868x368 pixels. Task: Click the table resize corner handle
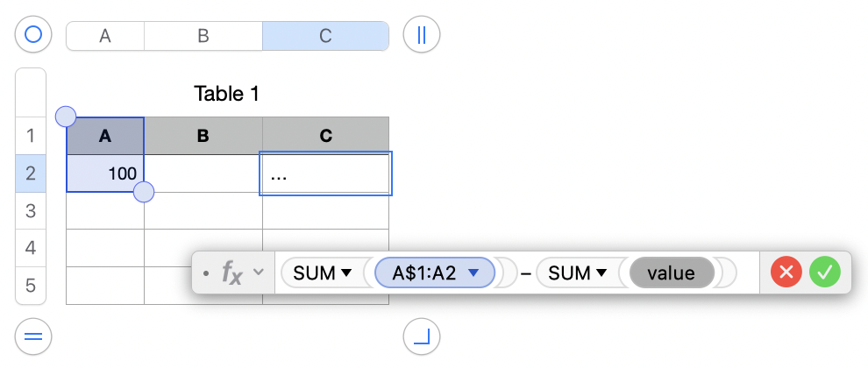[421, 336]
